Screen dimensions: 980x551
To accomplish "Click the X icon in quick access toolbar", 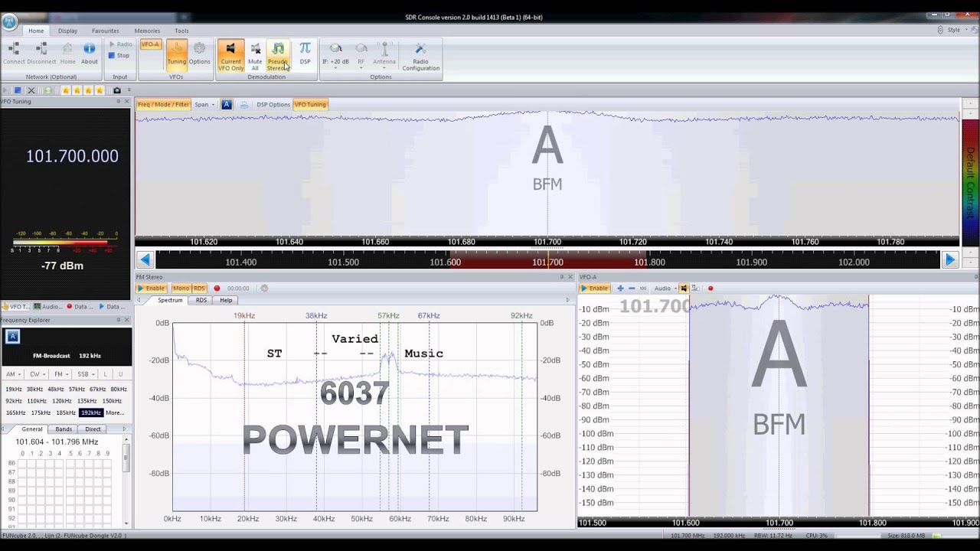I will click(x=31, y=90).
